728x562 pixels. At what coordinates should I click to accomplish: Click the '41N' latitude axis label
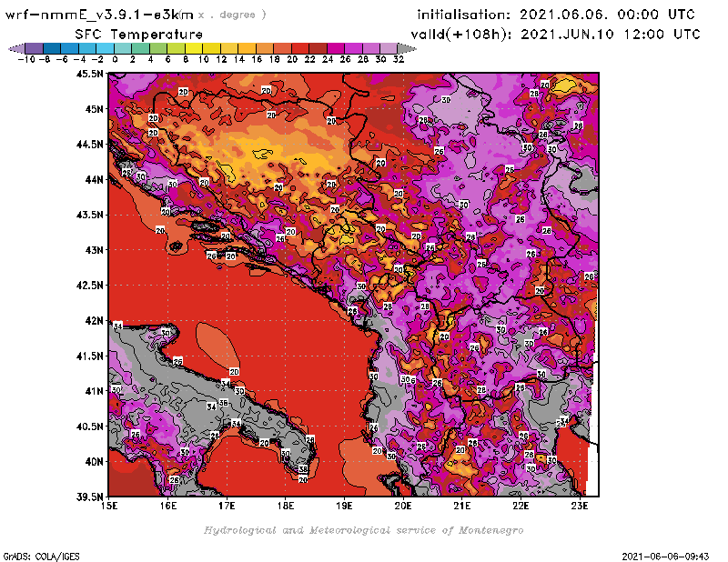pyautogui.click(x=94, y=391)
